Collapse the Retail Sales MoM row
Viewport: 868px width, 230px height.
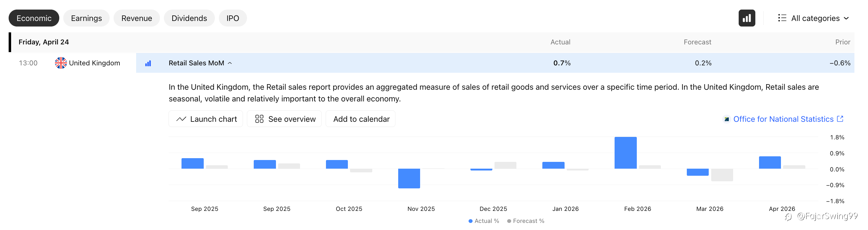click(x=230, y=63)
